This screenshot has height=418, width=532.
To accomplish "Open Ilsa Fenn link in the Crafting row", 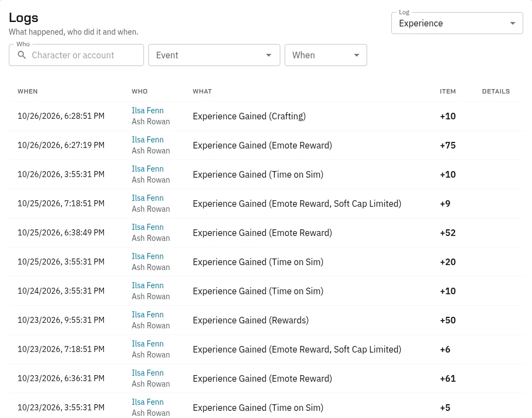I will coord(148,111).
